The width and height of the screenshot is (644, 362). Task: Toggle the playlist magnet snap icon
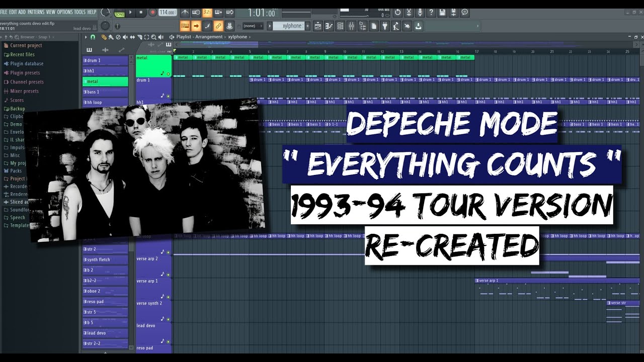93,37
